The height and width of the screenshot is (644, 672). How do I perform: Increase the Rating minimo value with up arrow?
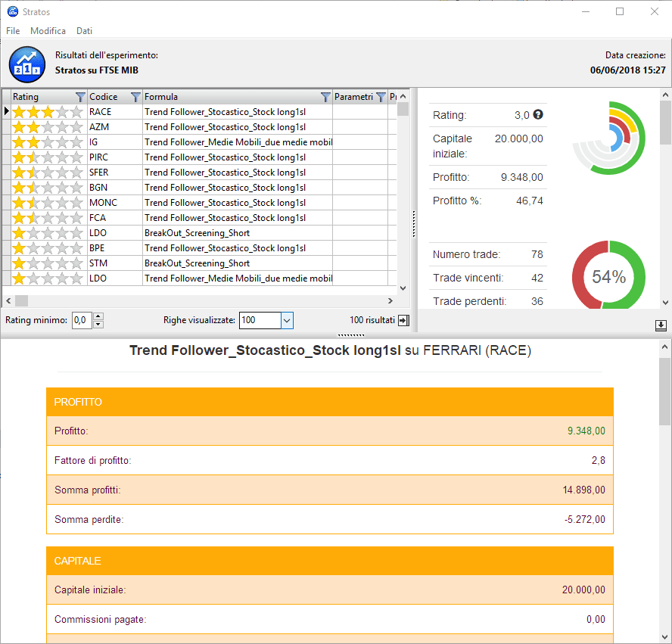pyautogui.click(x=98, y=316)
